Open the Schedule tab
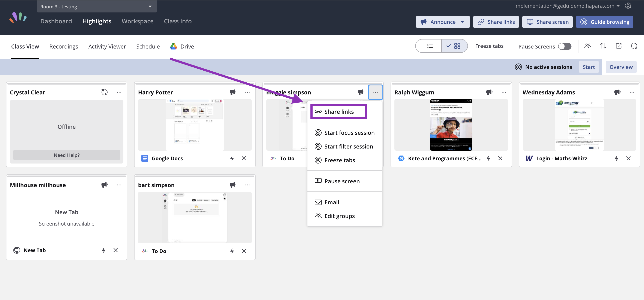Screen dimensions: 644x300 pos(148,47)
